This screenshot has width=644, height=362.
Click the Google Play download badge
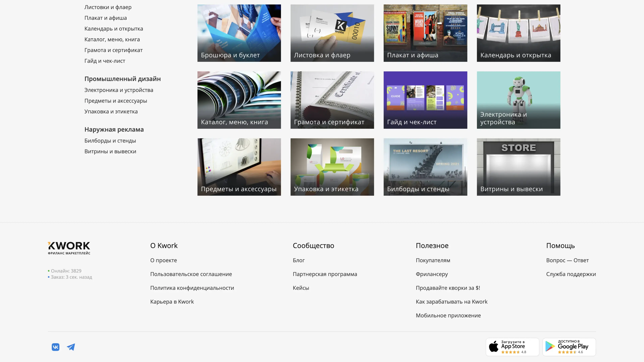click(x=569, y=347)
